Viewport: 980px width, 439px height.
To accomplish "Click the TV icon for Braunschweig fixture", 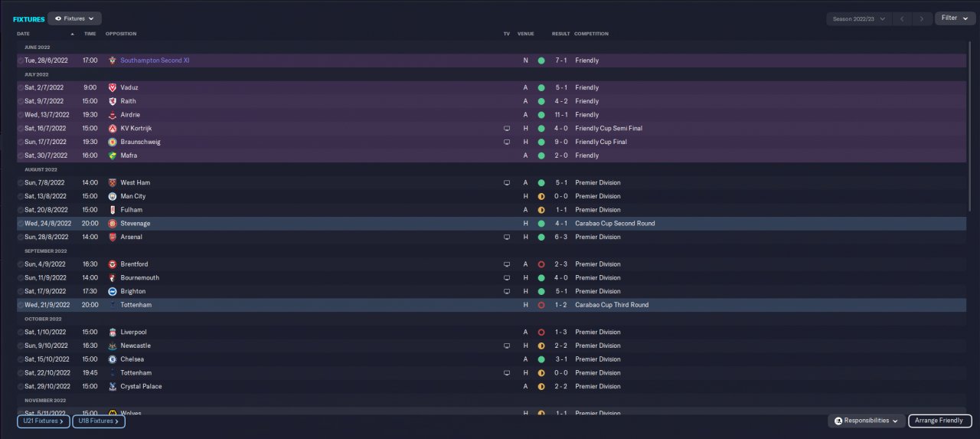I will (506, 143).
